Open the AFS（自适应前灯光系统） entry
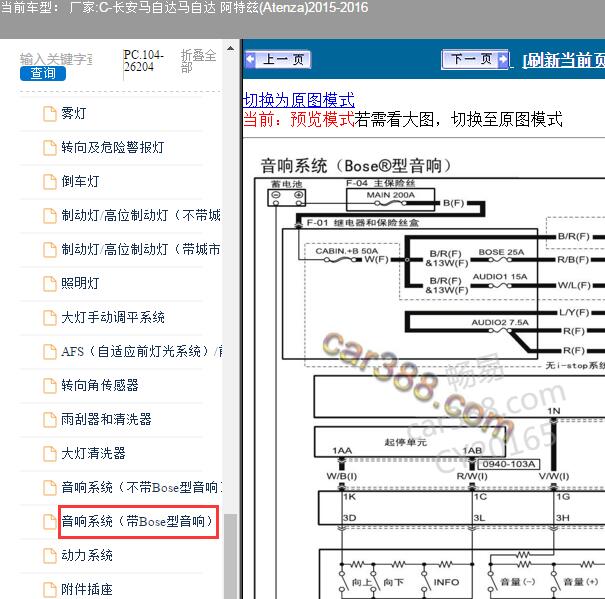The height and width of the screenshot is (599, 605). [x=141, y=351]
